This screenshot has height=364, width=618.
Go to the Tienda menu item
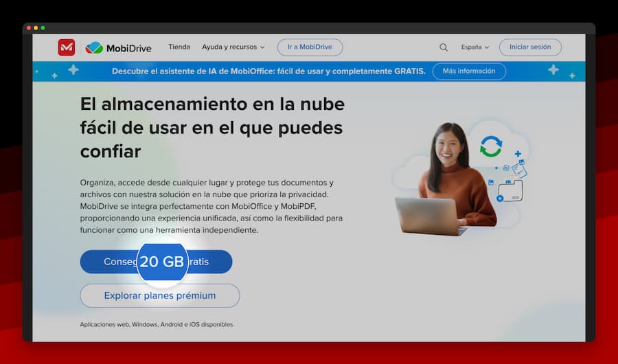179,47
